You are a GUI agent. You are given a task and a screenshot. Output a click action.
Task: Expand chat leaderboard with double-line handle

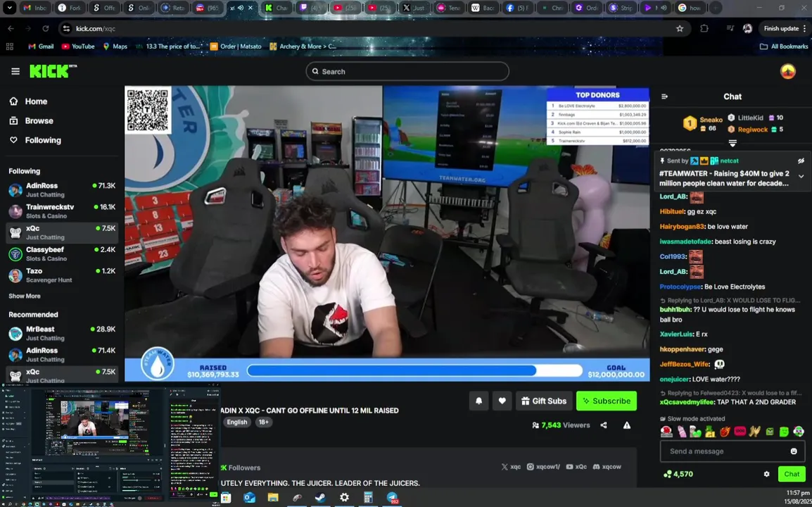tap(732, 143)
